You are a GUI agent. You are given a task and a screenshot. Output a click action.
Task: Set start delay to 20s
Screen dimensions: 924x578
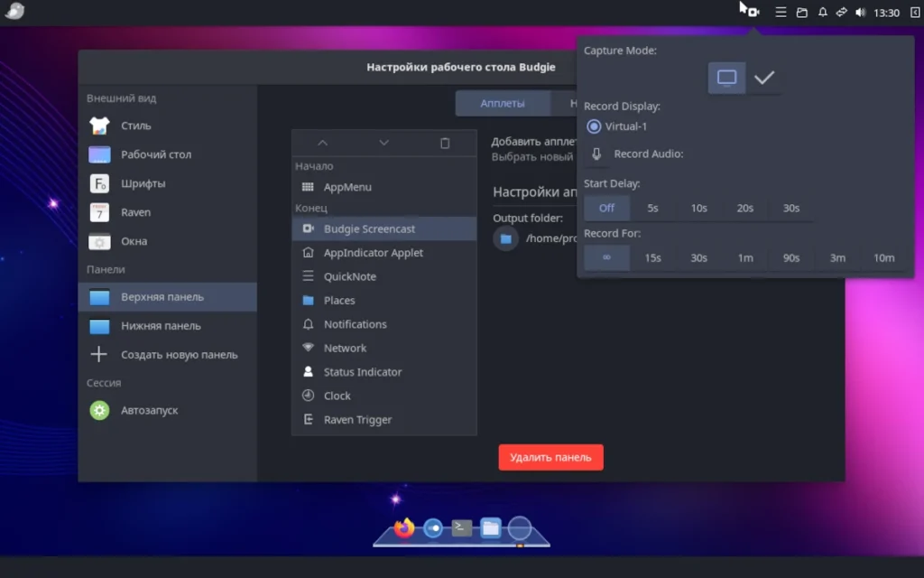click(x=744, y=209)
